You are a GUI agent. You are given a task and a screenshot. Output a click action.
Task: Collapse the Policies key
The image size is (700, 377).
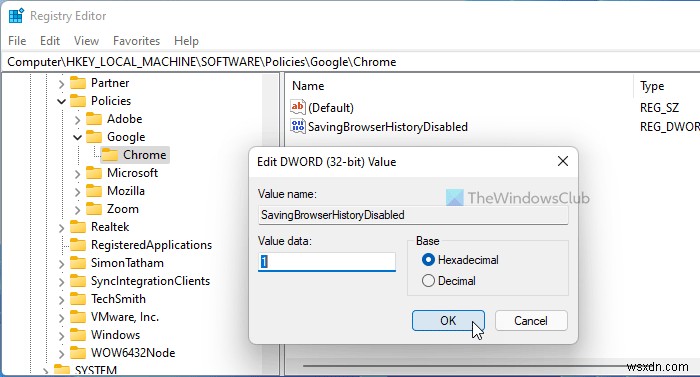tap(62, 101)
